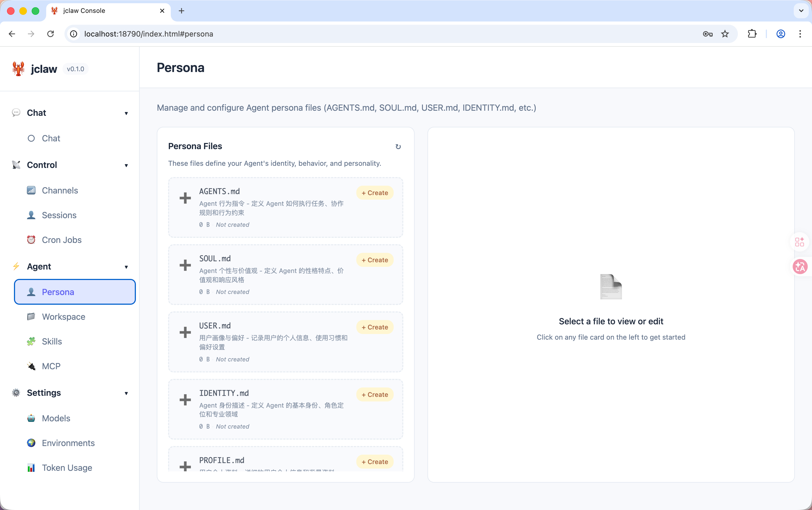
Task: Create the IDENTITY.md file
Action: [375, 395]
